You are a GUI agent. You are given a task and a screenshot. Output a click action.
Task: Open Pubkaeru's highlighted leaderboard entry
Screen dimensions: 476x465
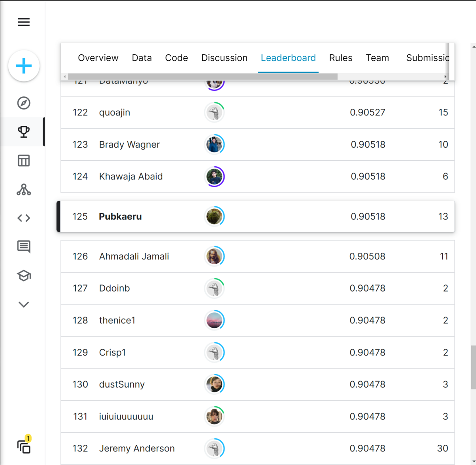[x=120, y=217]
